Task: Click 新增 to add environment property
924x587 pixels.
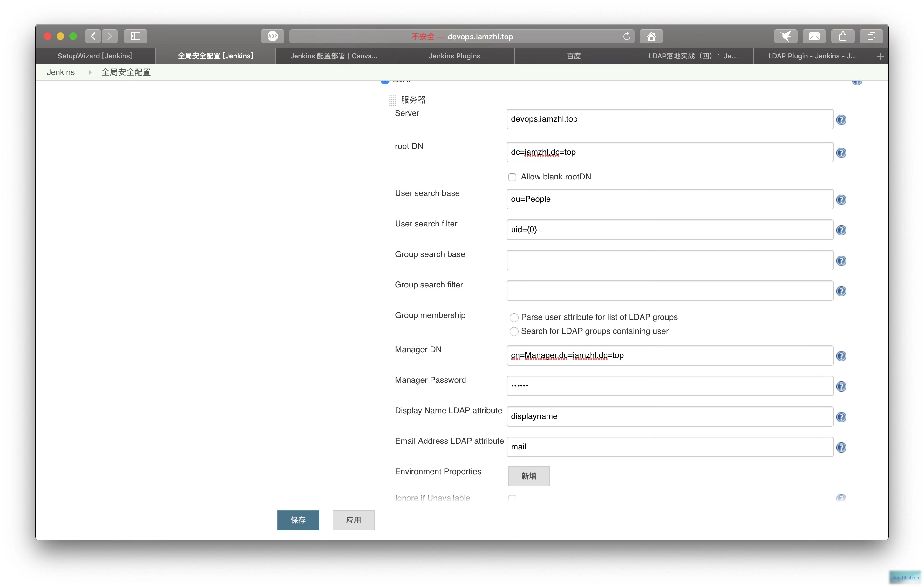Action: [529, 476]
